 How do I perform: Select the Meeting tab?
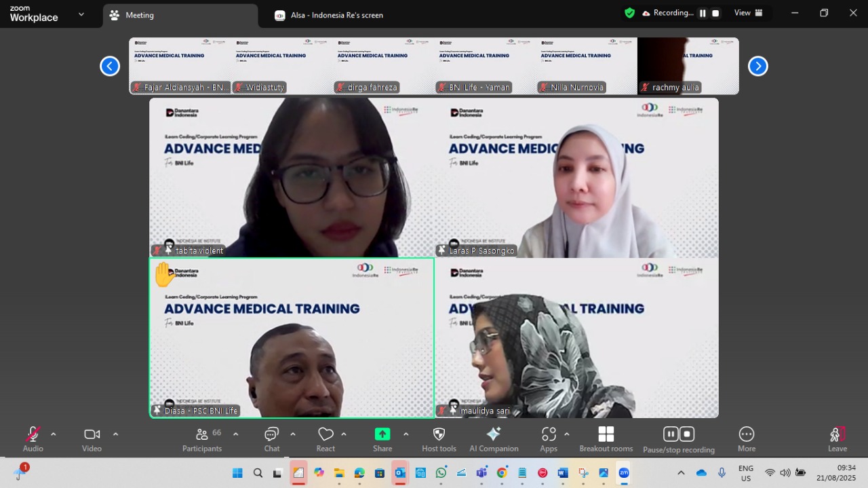click(x=180, y=15)
